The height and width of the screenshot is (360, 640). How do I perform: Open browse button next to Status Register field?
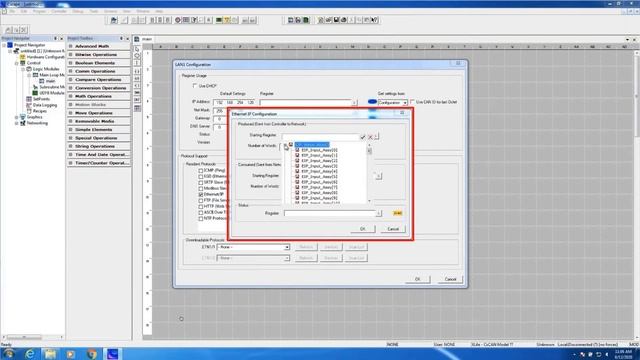[x=379, y=213]
